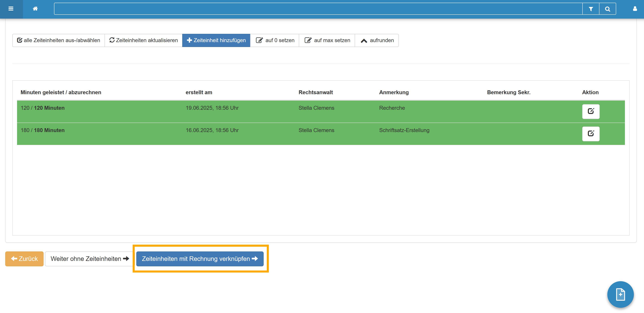This screenshot has width=644, height=313.
Task: Click Zeiteinheiten mit Rechnung verknüpfen
Action: [200, 259]
